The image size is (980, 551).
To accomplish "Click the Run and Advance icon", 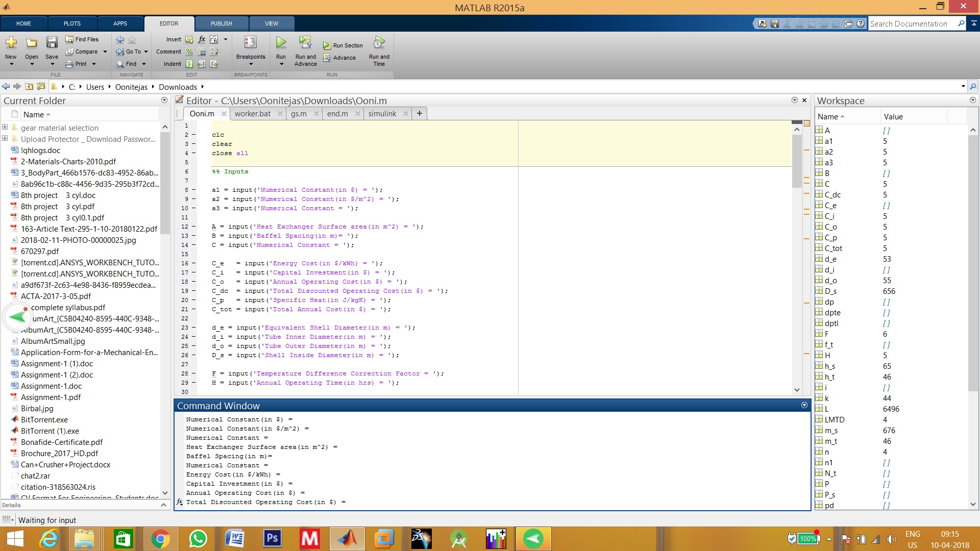I will point(305,43).
